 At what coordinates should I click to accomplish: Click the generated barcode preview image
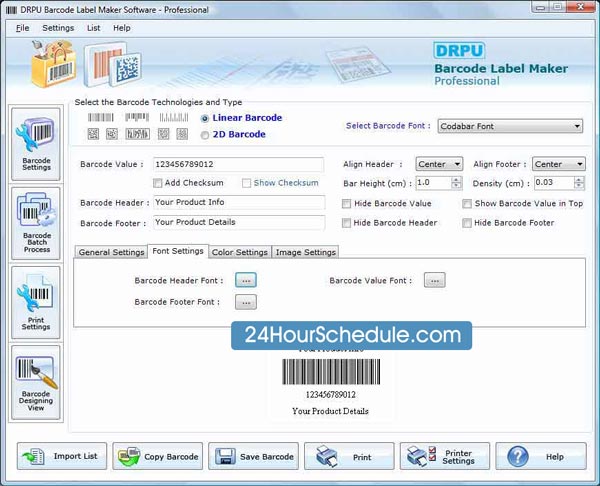[x=331, y=371]
